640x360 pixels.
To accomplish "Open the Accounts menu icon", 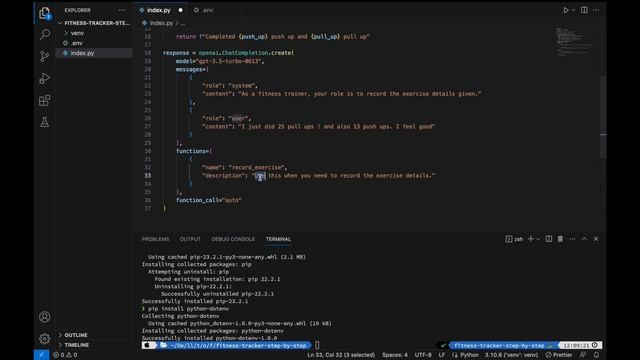I will point(44,317).
